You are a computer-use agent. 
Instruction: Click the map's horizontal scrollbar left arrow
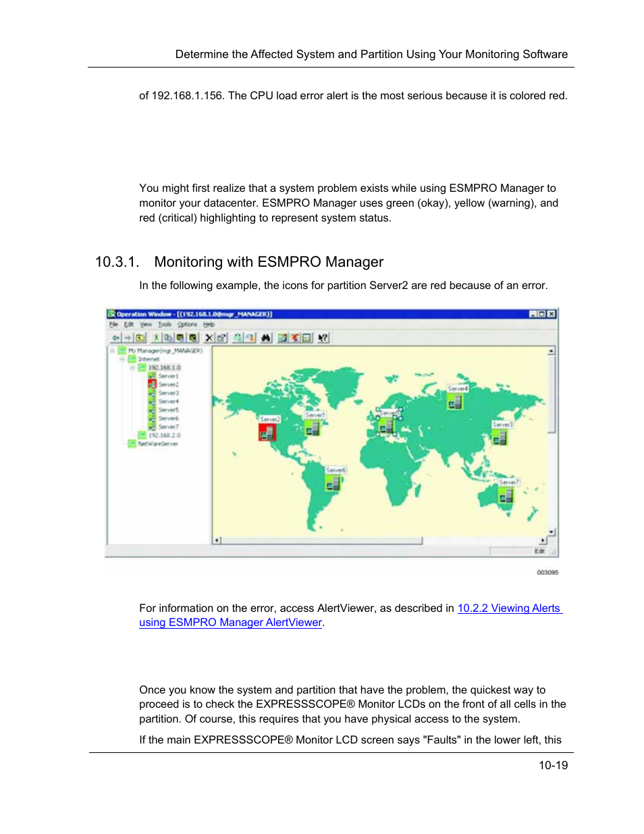[x=217, y=540]
